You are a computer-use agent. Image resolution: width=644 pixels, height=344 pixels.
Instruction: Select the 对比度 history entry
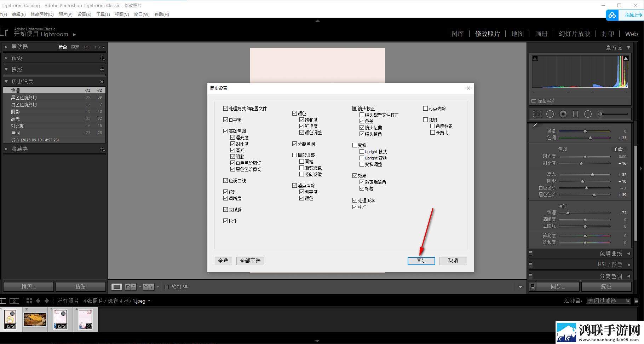54,126
